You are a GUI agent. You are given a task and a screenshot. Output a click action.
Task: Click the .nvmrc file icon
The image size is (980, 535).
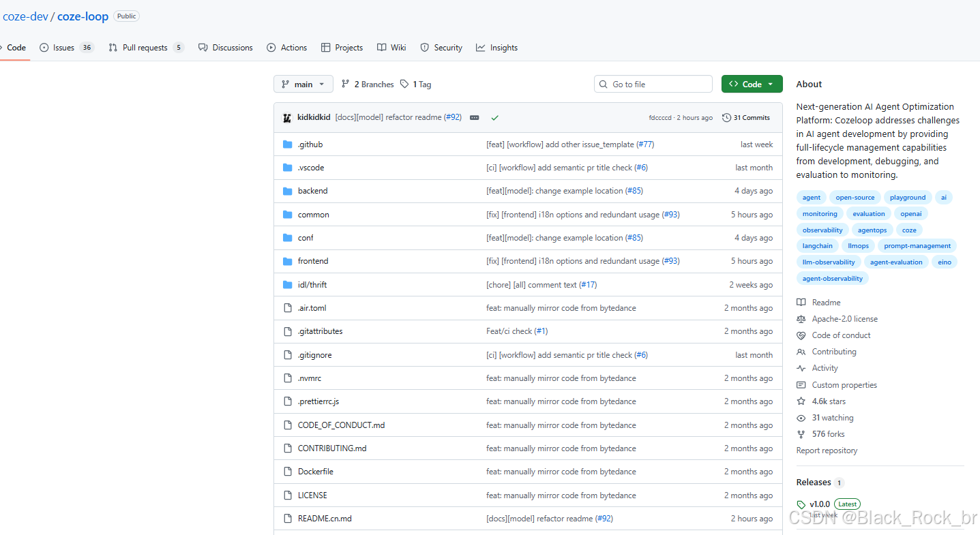(288, 378)
